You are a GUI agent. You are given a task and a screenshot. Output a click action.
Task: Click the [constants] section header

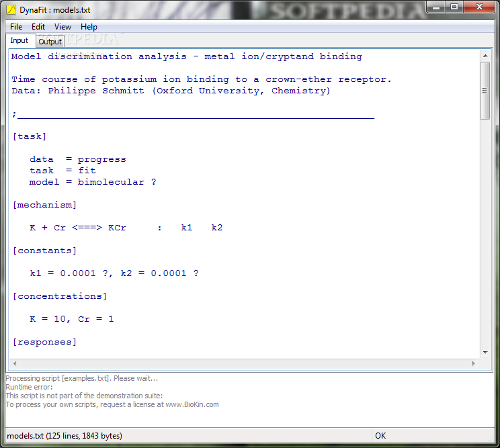[44, 251]
